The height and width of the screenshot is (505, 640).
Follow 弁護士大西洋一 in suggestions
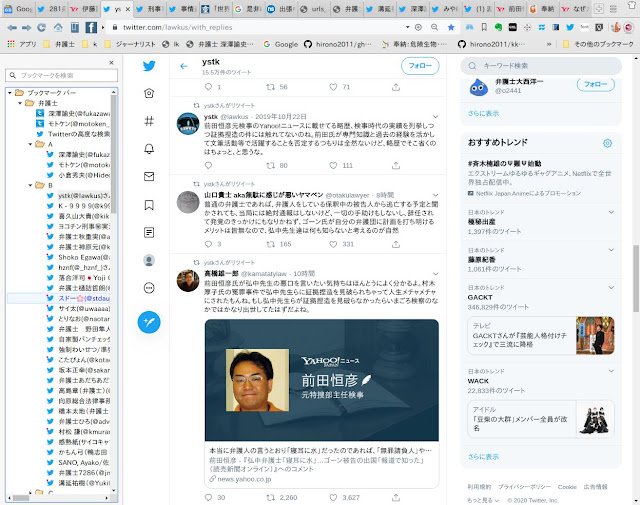click(x=596, y=84)
